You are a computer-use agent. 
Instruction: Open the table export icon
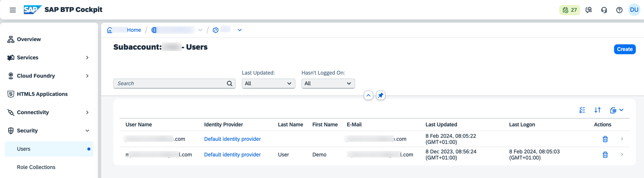pos(613,110)
